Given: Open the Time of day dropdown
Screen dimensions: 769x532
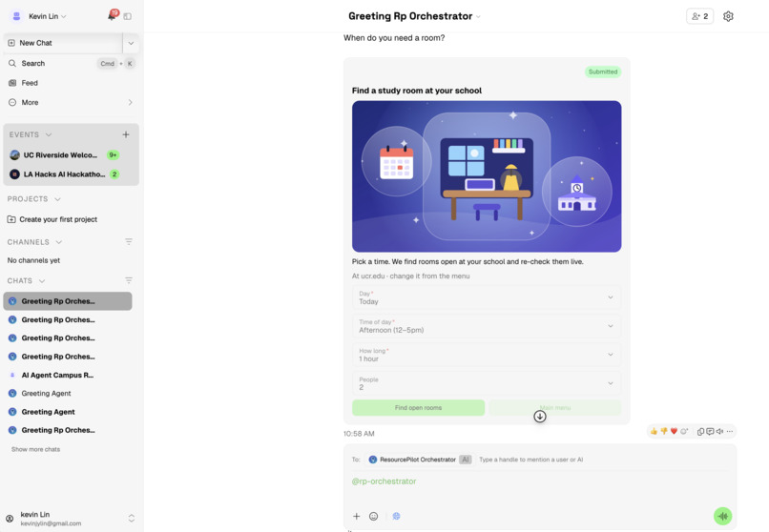Looking at the screenshot, I should [487, 326].
